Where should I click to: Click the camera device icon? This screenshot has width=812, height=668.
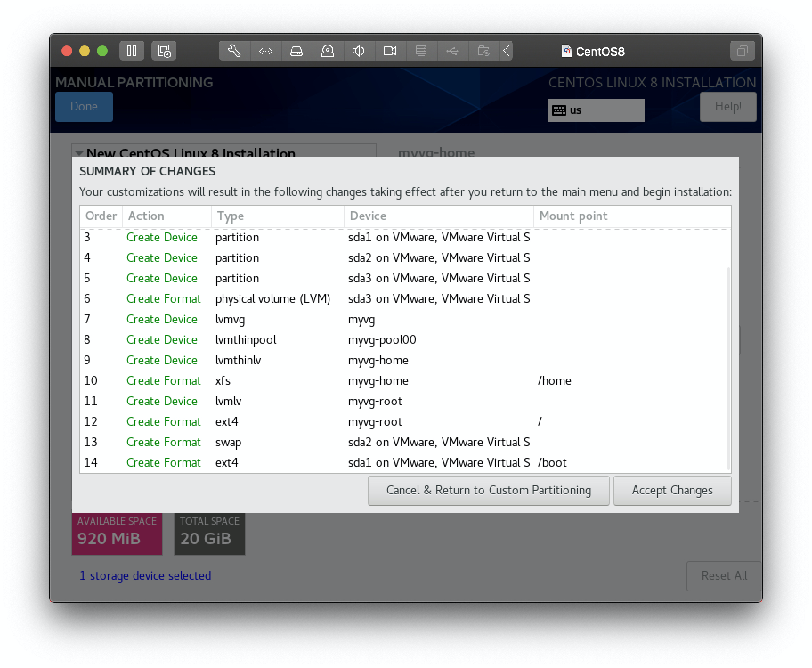tap(390, 51)
